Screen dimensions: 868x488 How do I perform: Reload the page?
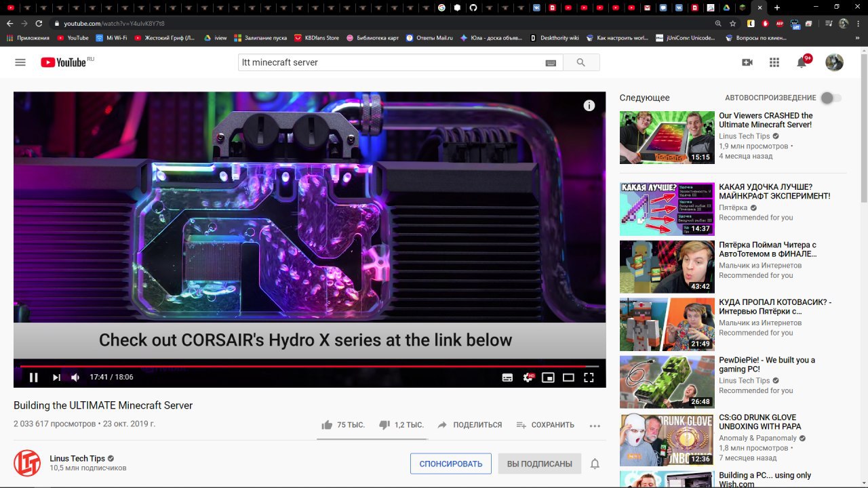(40, 23)
